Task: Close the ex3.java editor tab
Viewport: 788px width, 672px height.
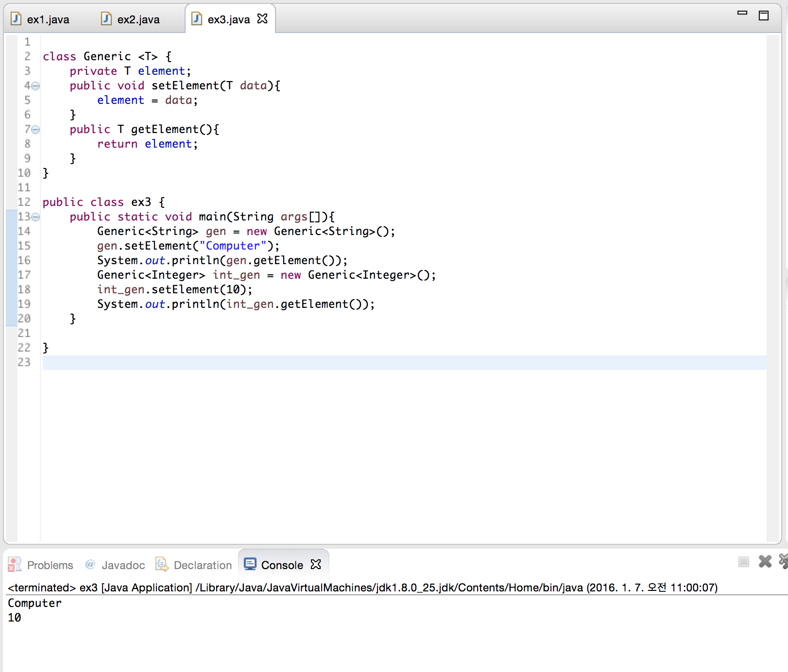Action: coord(262,19)
